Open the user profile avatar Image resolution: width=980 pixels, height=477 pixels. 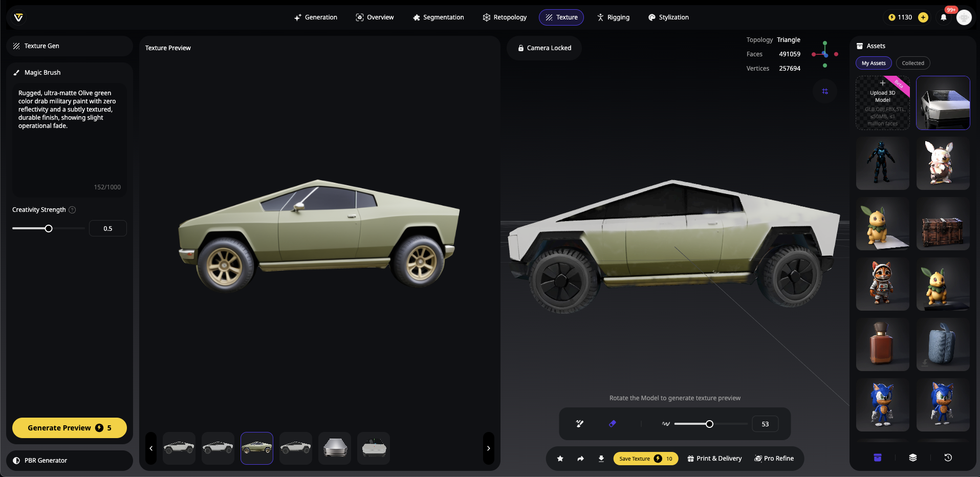pyautogui.click(x=964, y=17)
